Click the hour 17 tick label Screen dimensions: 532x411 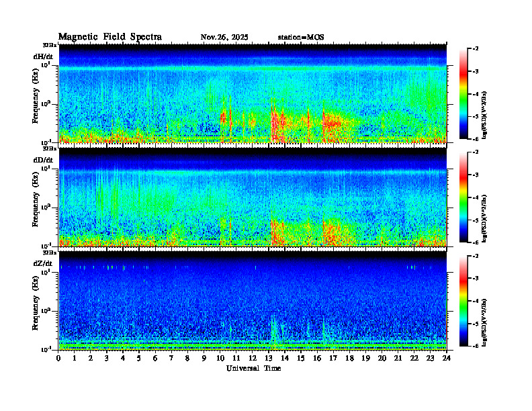tap(333, 359)
